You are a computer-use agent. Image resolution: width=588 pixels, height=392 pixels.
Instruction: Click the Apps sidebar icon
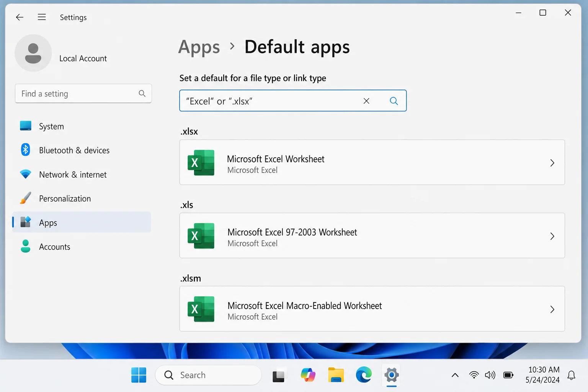[x=26, y=222]
